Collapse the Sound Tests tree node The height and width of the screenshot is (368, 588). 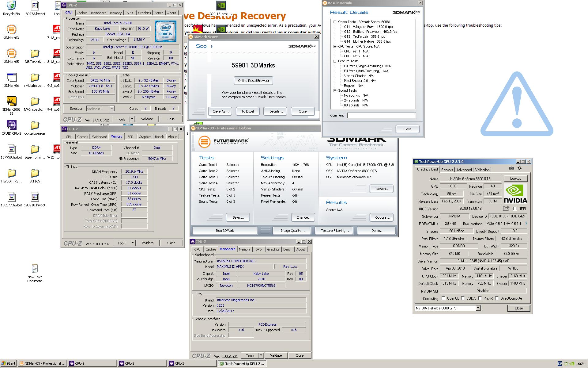pos(335,90)
